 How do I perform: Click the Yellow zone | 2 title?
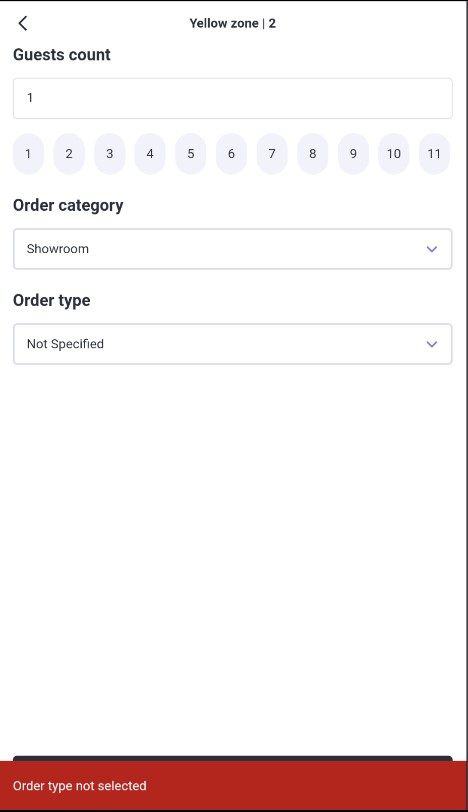[x=232, y=23]
